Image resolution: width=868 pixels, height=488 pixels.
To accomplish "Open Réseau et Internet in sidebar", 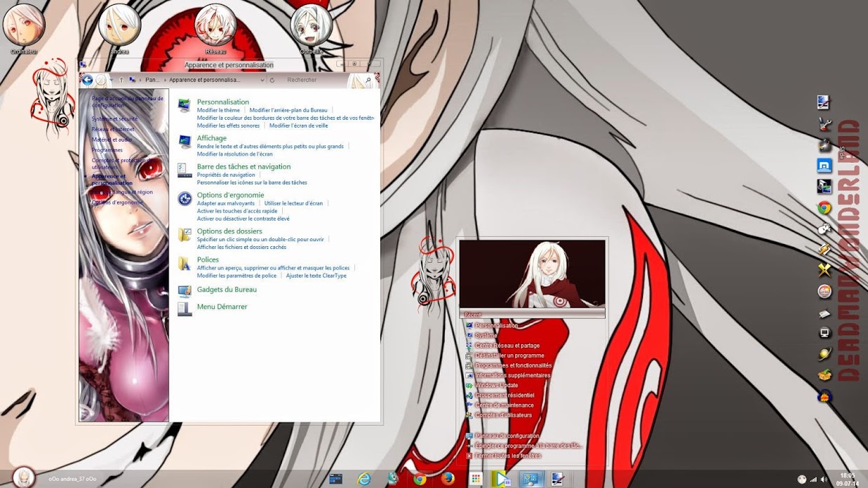I will tap(113, 130).
